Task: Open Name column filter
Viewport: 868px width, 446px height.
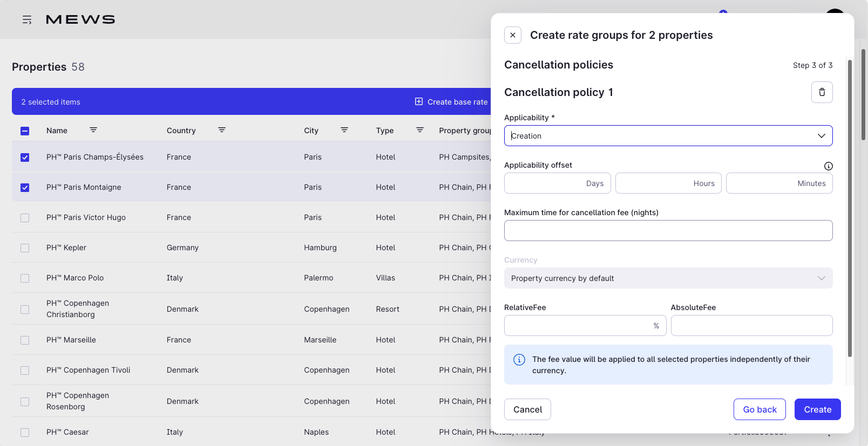Action: (93, 130)
